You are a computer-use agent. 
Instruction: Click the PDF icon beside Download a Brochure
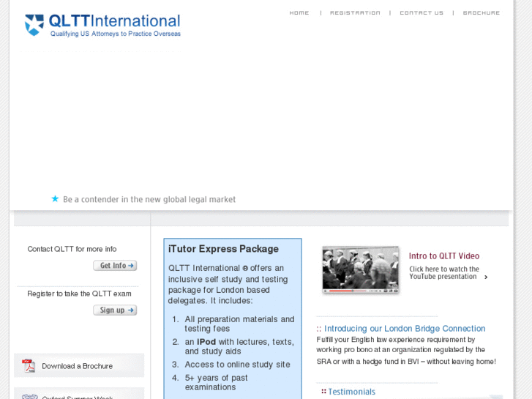(x=29, y=366)
